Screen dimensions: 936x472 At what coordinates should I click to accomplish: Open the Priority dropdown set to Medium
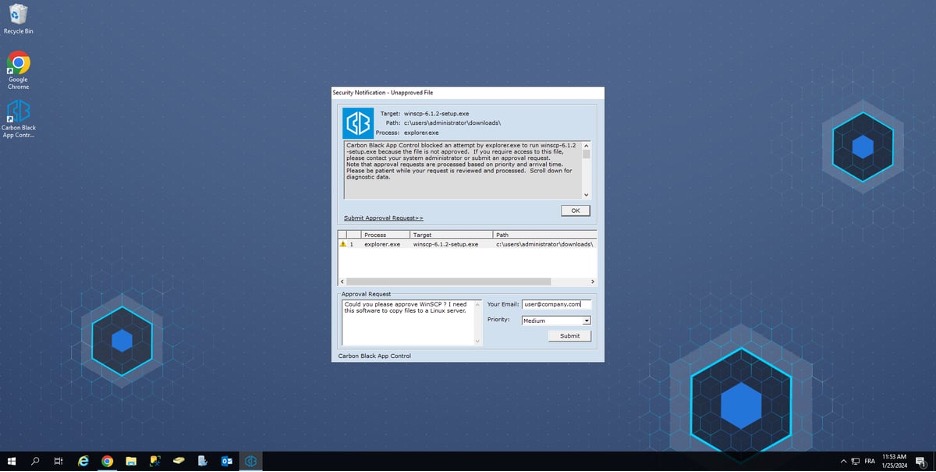tap(556, 321)
